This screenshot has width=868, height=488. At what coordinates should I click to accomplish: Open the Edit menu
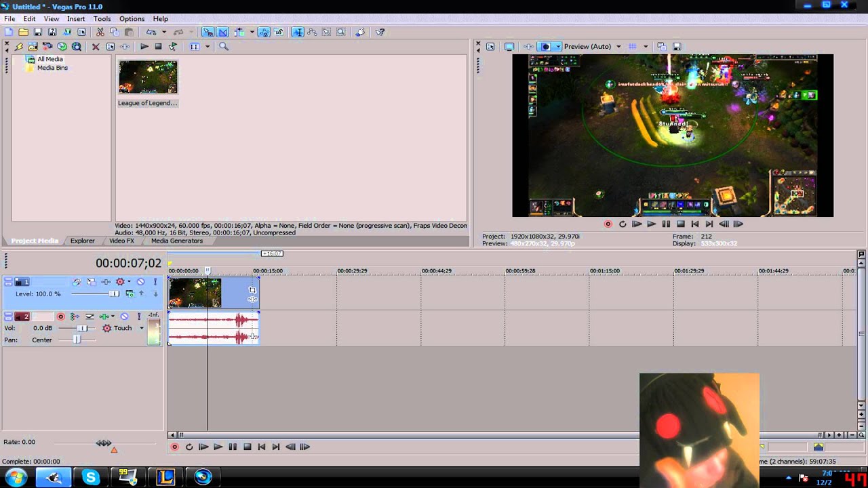pyautogui.click(x=30, y=19)
